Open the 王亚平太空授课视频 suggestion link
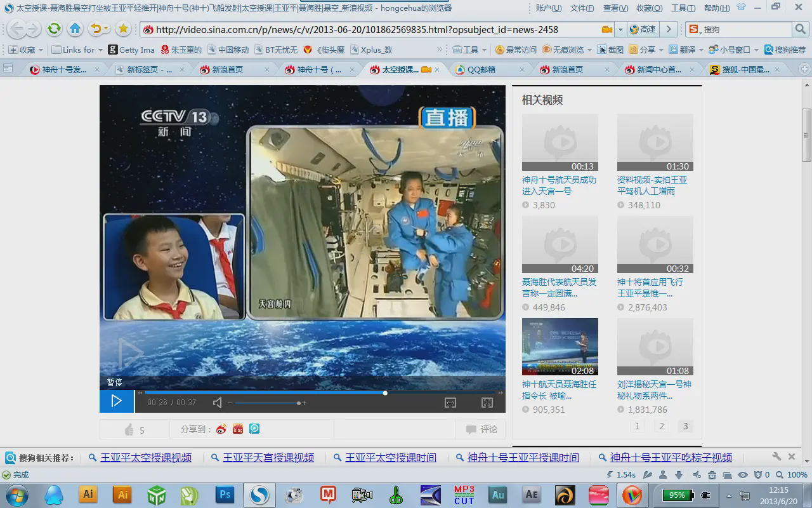This screenshot has width=812, height=508. coord(146,457)
